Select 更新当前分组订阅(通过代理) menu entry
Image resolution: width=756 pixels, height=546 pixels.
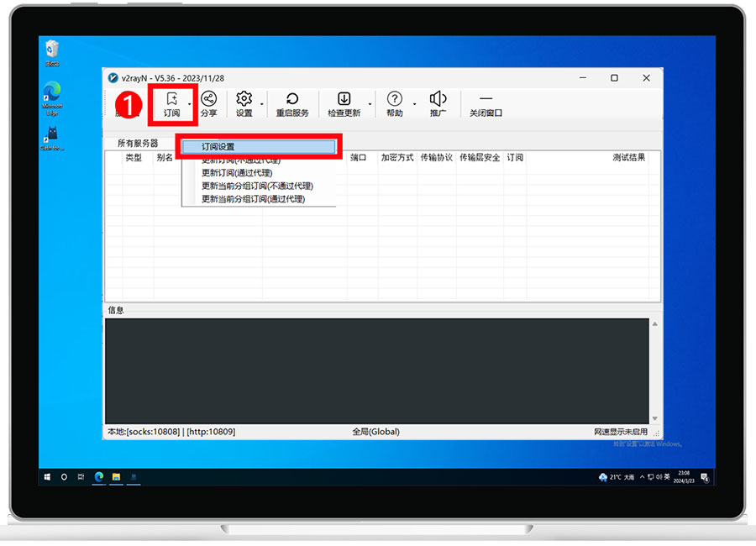coord(253,199)
